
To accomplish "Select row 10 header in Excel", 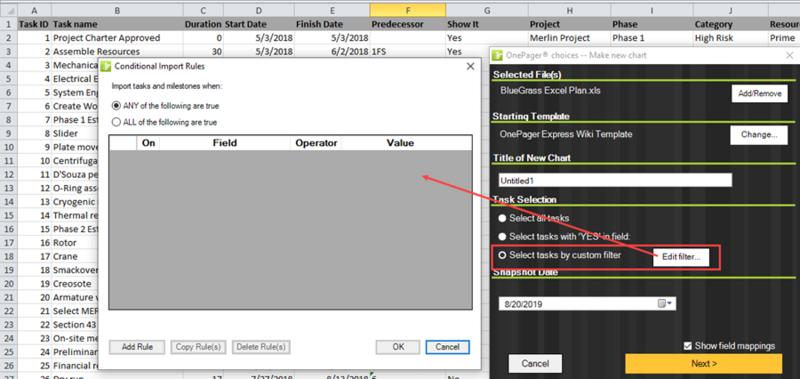I will click(9, 147).
